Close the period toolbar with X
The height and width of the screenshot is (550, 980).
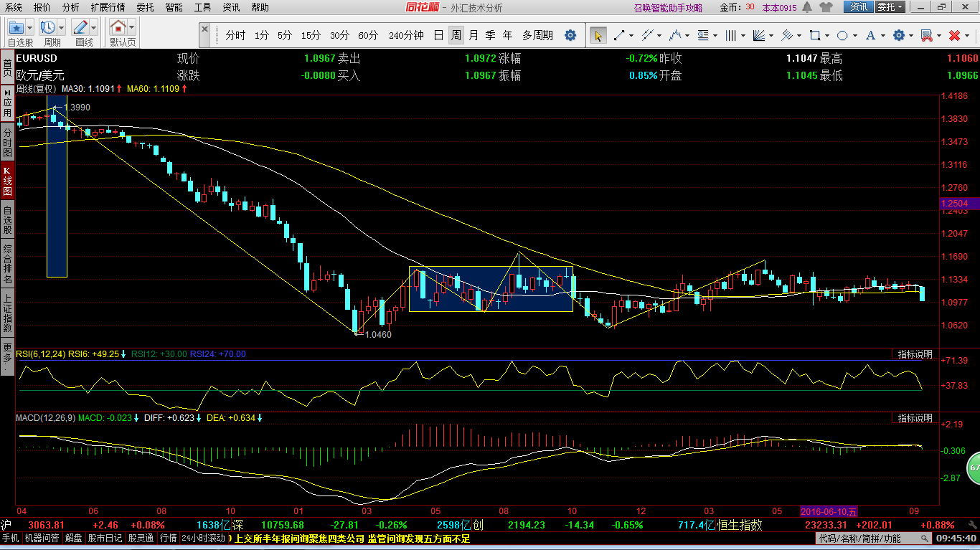pyautogui.click(x=204, y=29)
